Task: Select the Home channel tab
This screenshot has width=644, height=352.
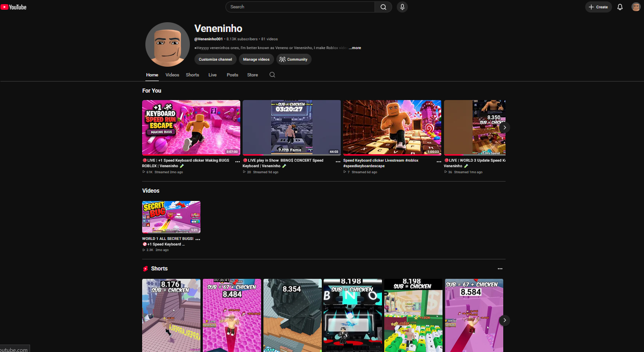Action: (x=152, y=75)
